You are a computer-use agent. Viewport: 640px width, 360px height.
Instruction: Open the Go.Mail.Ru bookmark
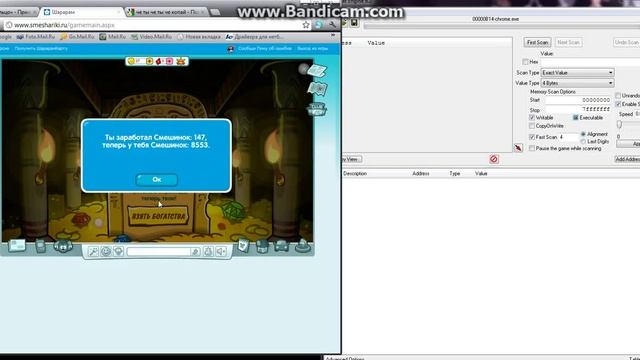(77, 37)
